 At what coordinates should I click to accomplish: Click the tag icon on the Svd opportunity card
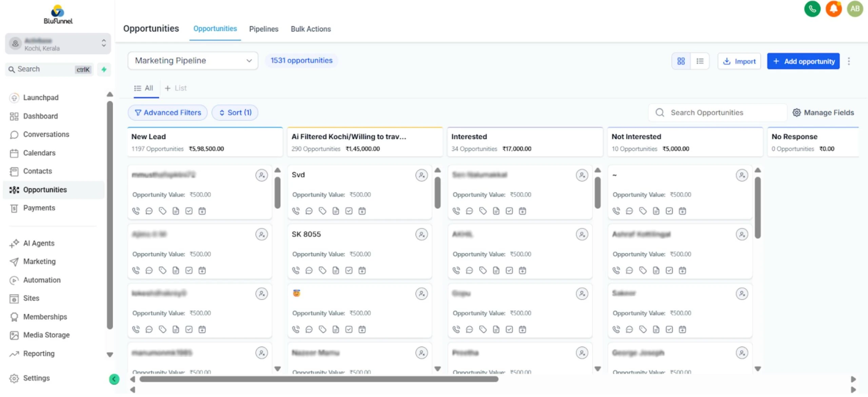tap(322, 211)
